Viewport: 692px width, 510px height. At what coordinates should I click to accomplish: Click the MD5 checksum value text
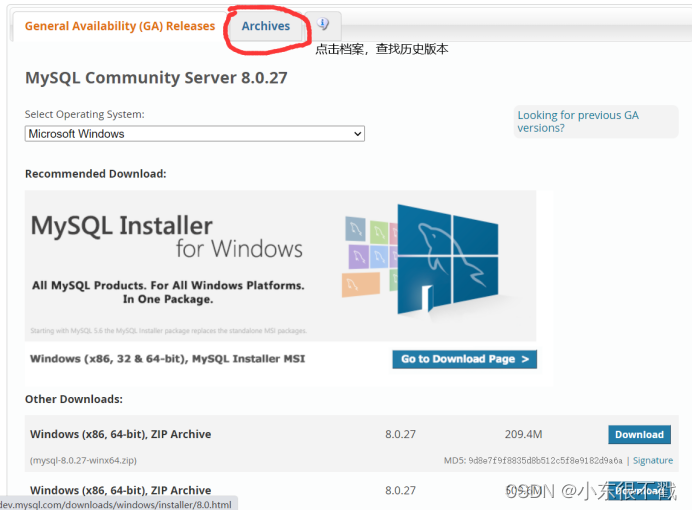[x=545, y=461]
